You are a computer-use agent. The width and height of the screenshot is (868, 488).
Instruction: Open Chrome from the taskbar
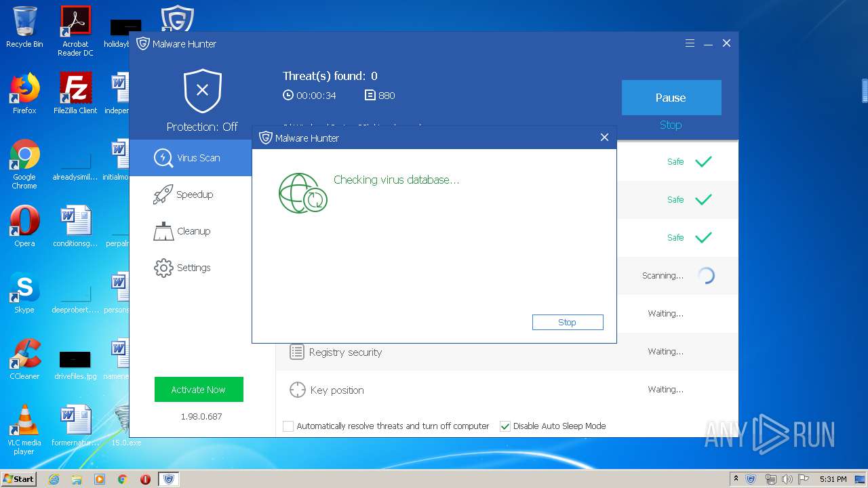click(123, 479)
